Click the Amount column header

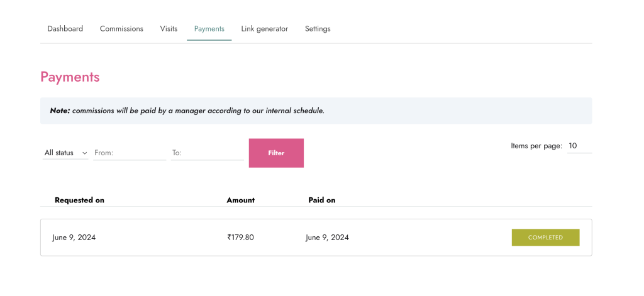pyautogui.click(x=240, y=200)
